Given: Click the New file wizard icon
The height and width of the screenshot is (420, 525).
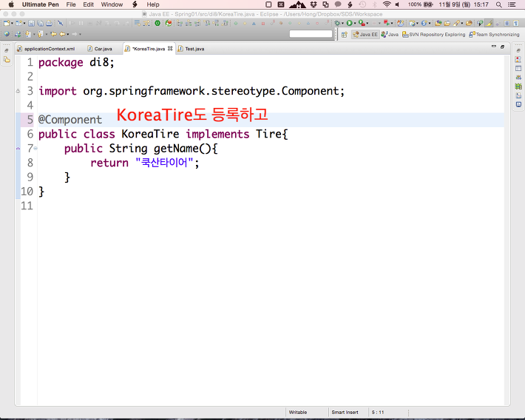Looking at the screenshot, I should pyautogui.click(x=7, y=23).
